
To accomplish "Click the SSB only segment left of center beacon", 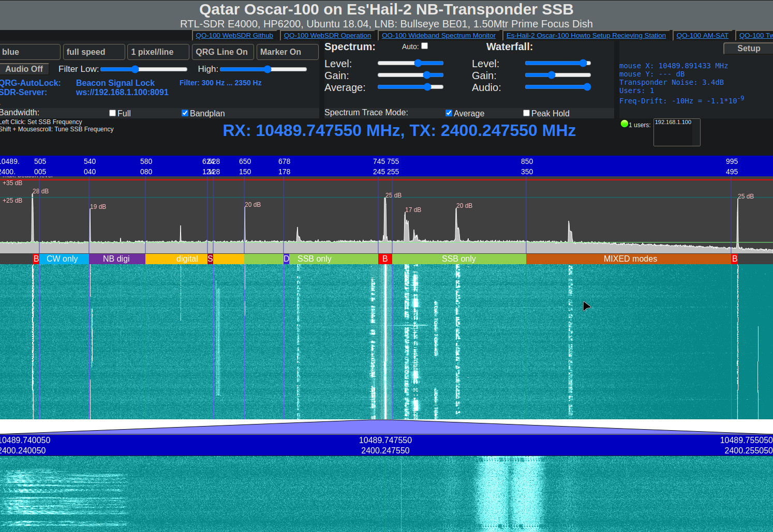I will point(334,259).
